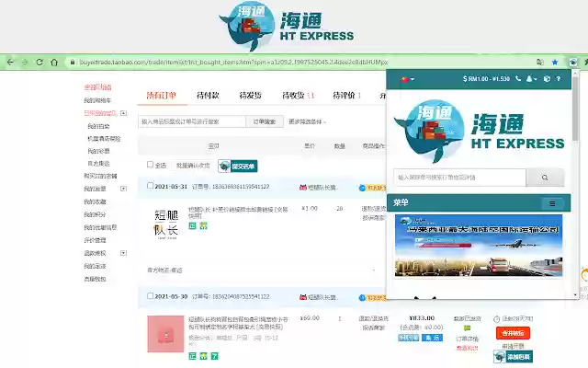Click the 批量确认收货 button
The height and width of the screenshot is (368, 588).
point(193,166)
